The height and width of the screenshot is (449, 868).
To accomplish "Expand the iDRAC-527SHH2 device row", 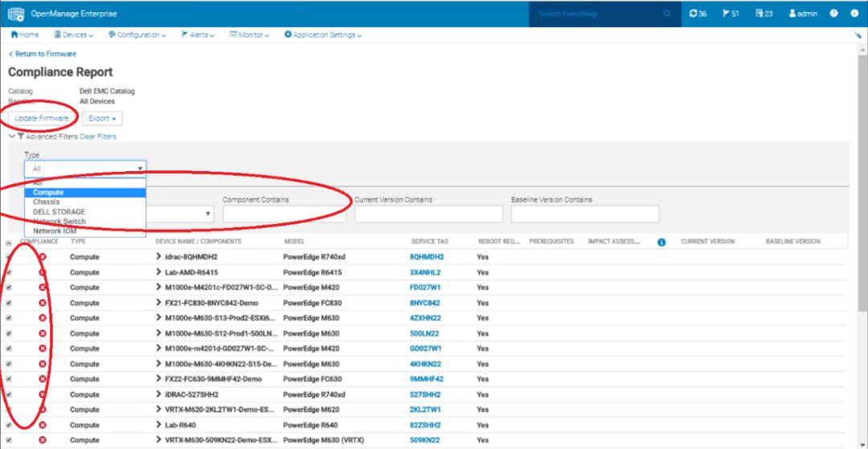I will click(158, 395).
